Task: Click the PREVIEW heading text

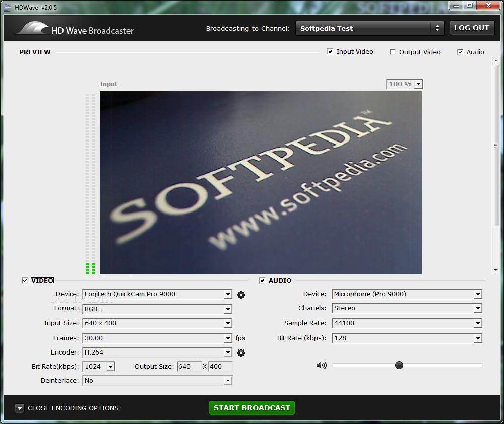Action: [x=35, y=52]
